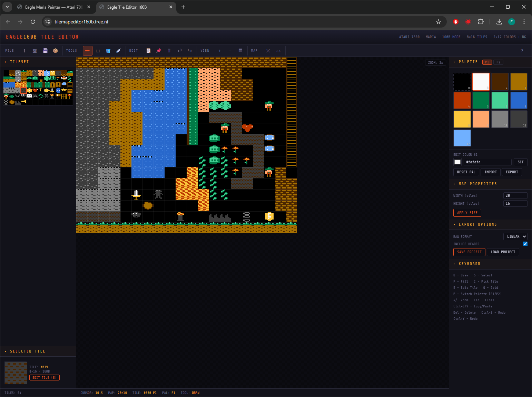Click the Apply Size button
The width and height of the screenshot is (532, 397).
pos(467,213)
